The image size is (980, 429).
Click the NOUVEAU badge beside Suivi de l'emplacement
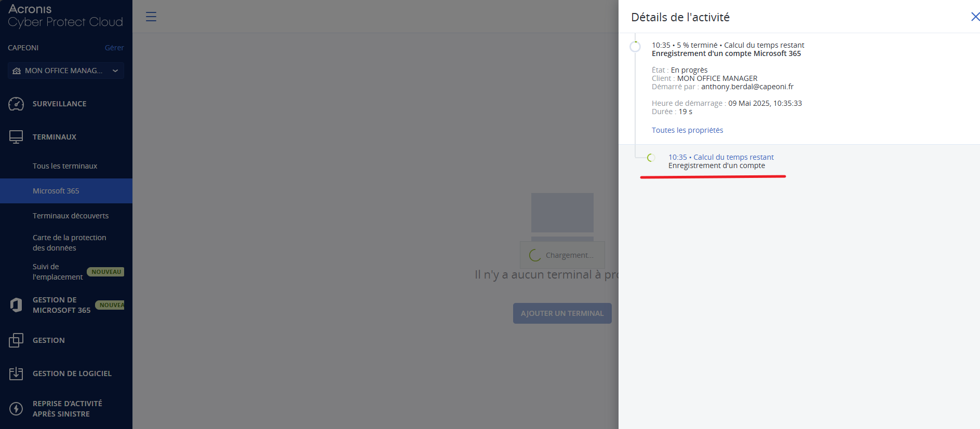[x=106, y=272]
